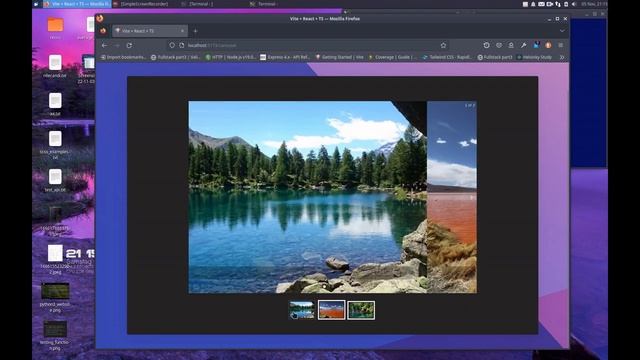Select the red lagoon thumbnail in gallery
The width and height of the screenshot is (640, 360).
click(331, 310)
